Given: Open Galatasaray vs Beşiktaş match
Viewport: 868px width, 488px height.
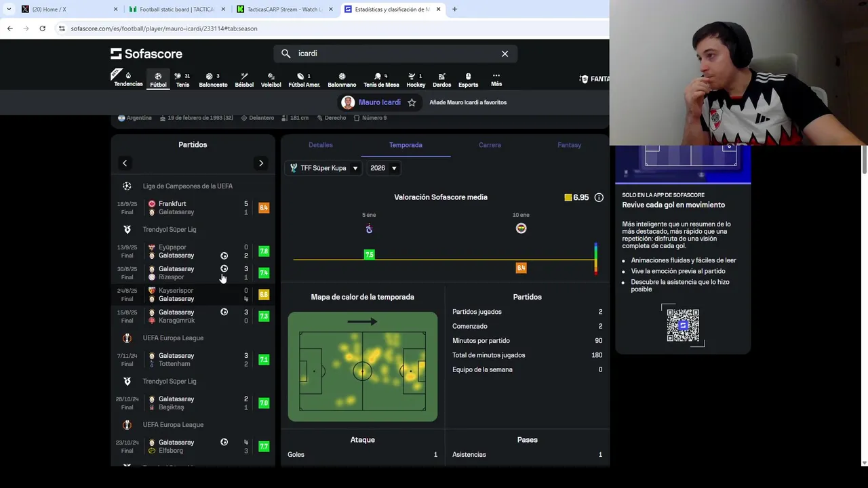Looking at the screenshot, I should click(193, 403).
